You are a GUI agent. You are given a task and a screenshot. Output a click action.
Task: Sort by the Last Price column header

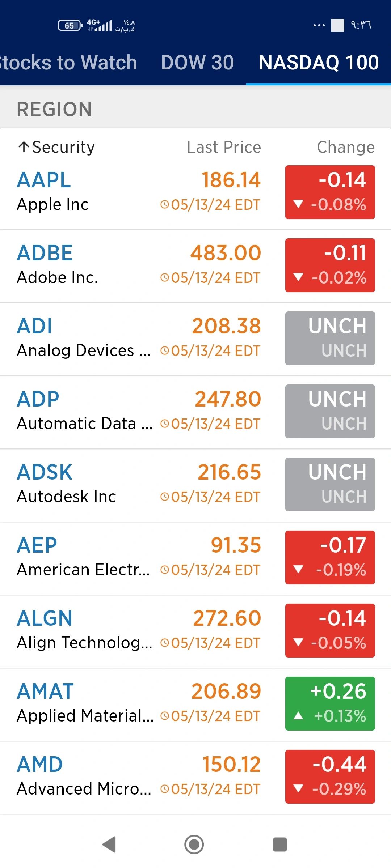[x=224, y=147]
